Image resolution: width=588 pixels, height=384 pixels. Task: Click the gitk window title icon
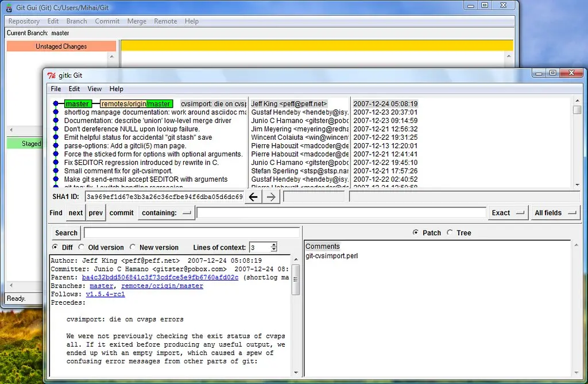(x=51, y=75)
